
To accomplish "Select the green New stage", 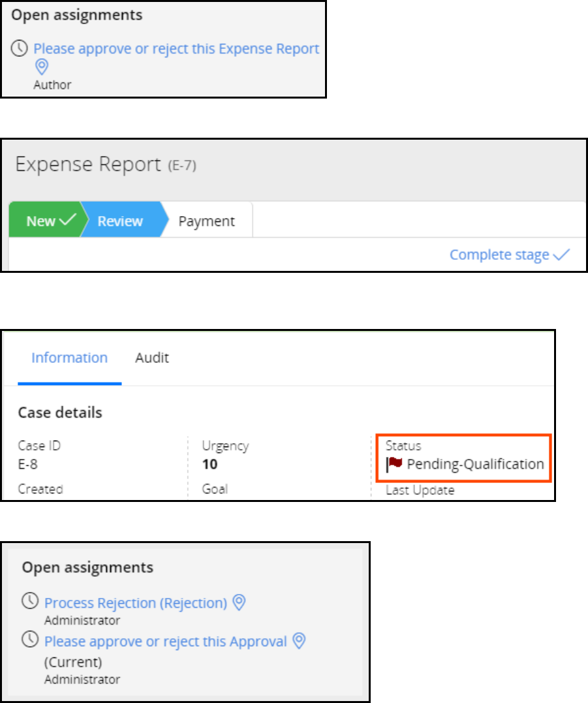I will (x=41, y=221).
